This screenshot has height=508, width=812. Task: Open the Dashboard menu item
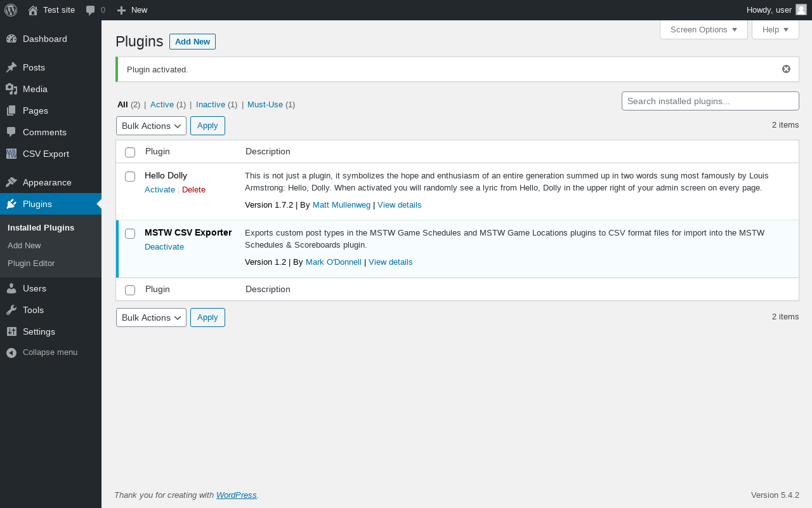coord(51,39)
